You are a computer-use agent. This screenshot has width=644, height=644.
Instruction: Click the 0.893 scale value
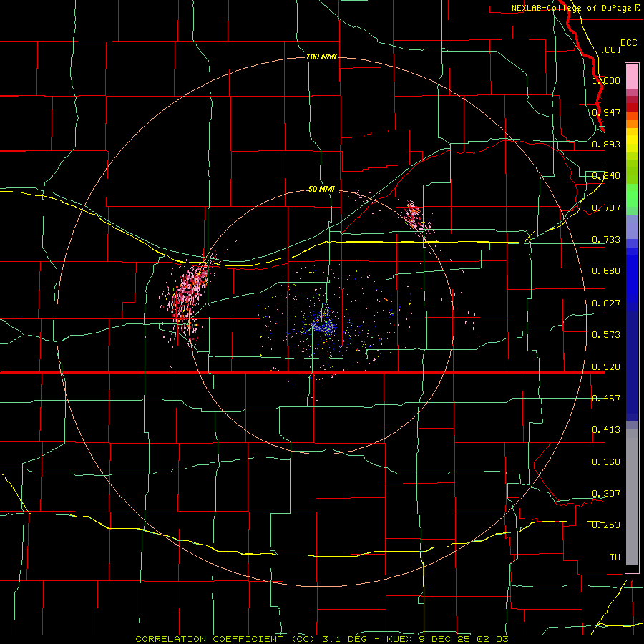pos(606,144)
